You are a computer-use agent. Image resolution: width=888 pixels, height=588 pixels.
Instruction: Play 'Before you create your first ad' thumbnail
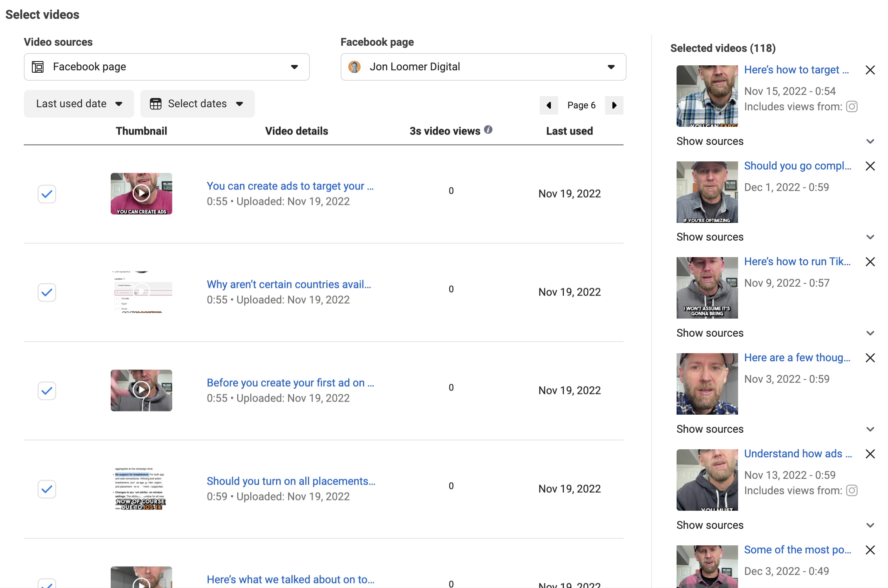(x=141, y=390)
